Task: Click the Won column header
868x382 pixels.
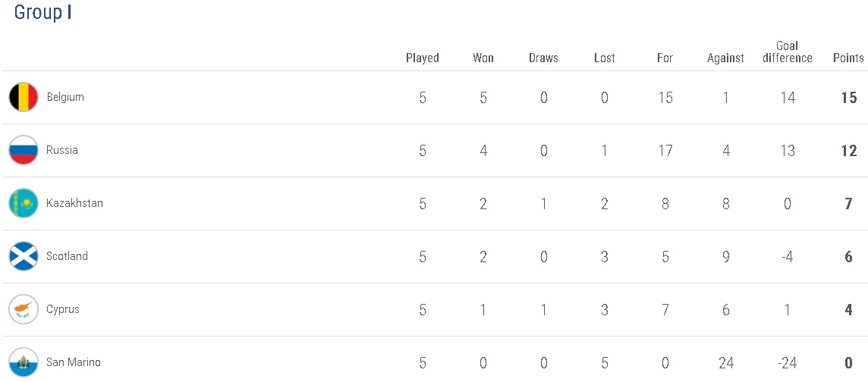Action: click(483, 58)
